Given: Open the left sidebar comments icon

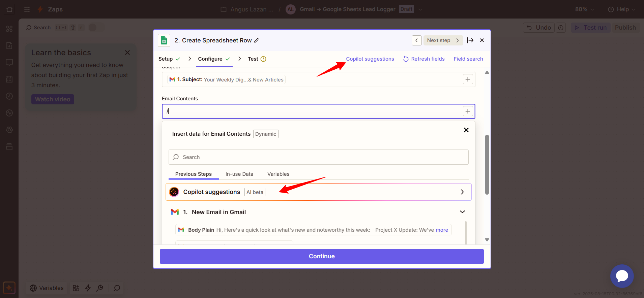Looking at the screenshot, I should click(9, 62).
